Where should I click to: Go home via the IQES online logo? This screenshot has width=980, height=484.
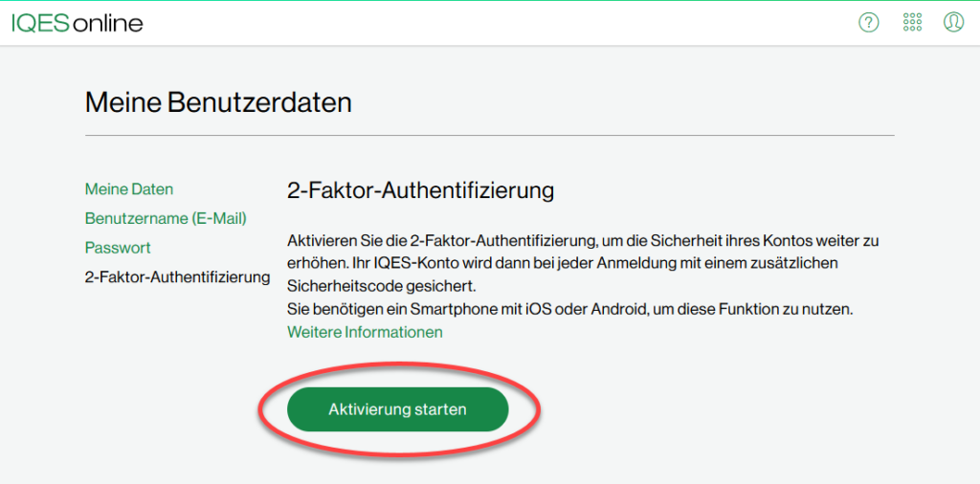(77, 23)
